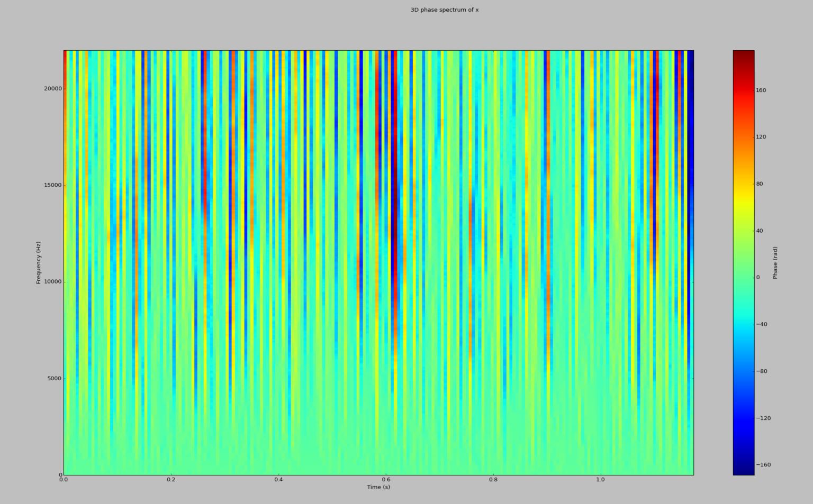This screenshot has height=504, width=813.
Task: Click the 'Phase (rad)' colorbar label
Action: pos(775,263)
